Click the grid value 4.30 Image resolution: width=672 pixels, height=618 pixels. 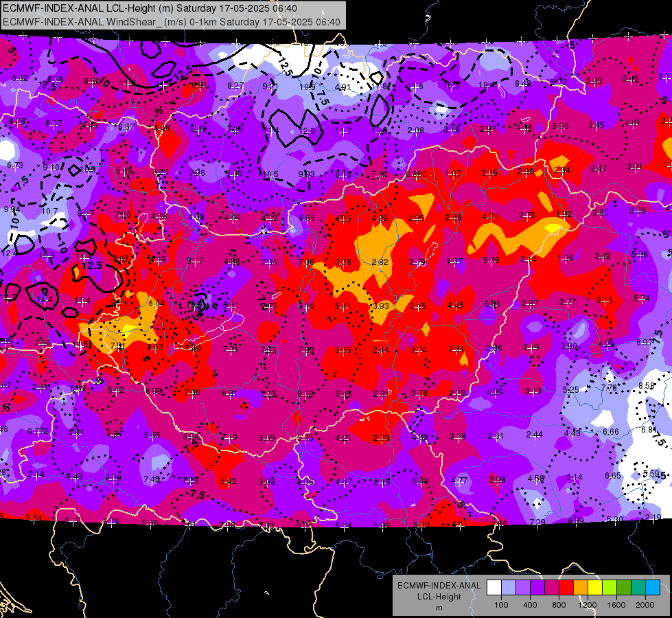[490, 216]
